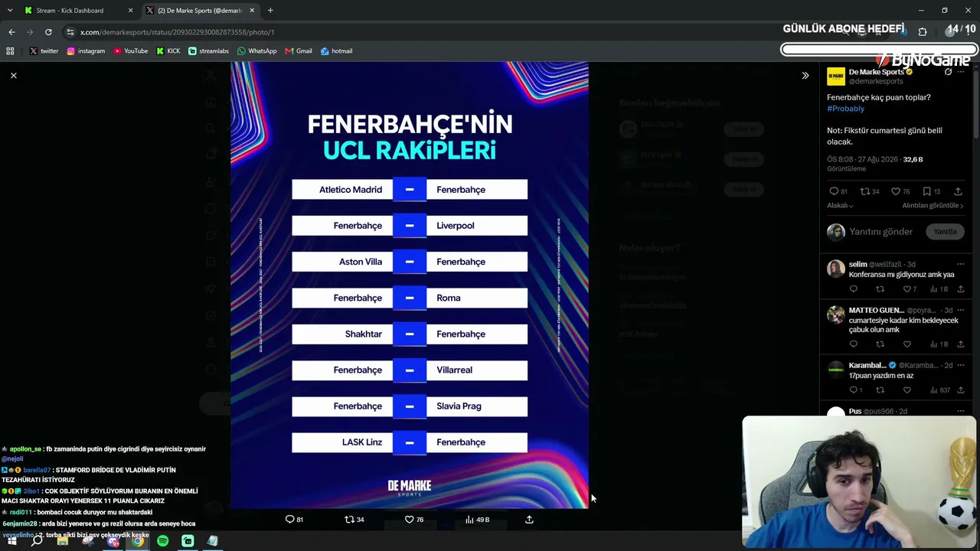Open site information icon in address bar
Screen dimensions: 980x551
tap(70, 32)
